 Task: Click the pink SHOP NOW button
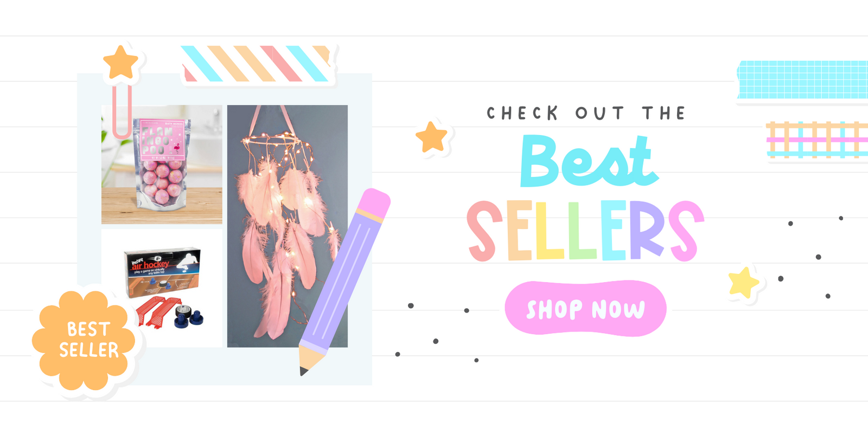[585, 308]
